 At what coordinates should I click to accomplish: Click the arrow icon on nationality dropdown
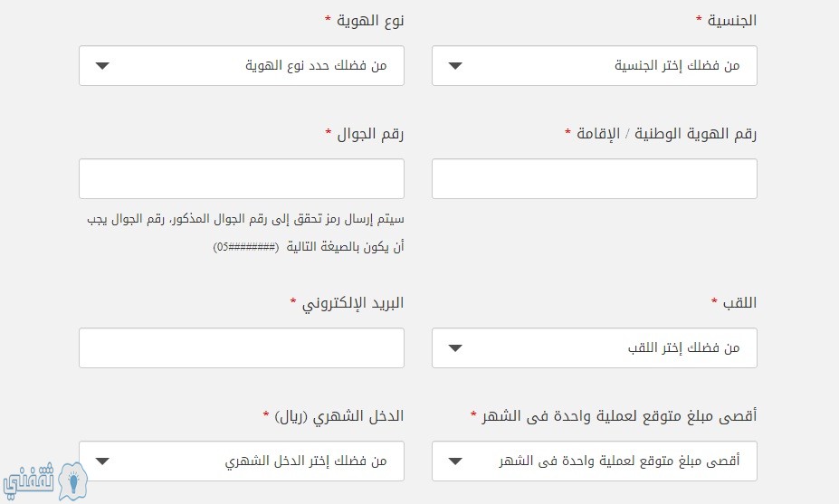(x=455, y=66)
